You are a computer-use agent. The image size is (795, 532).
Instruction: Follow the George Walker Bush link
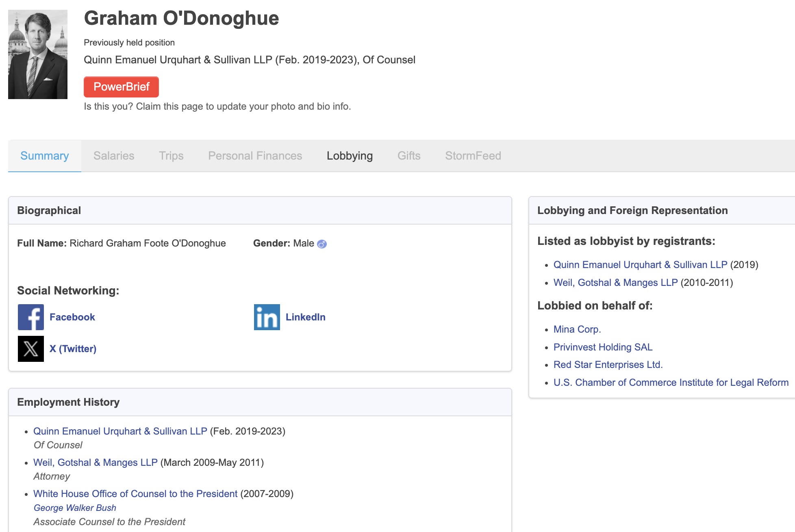75,508
